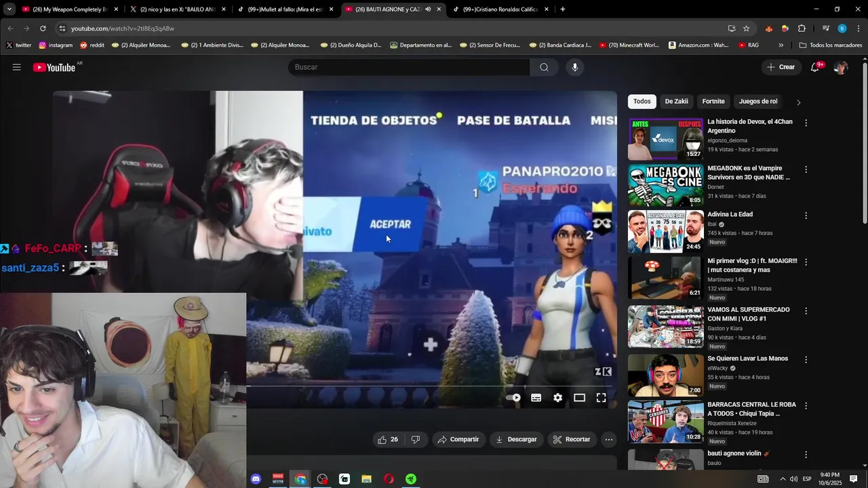Open Opera browser from the taskbar
The width and height of the screenshot is (868, 488).
(389, 479)
